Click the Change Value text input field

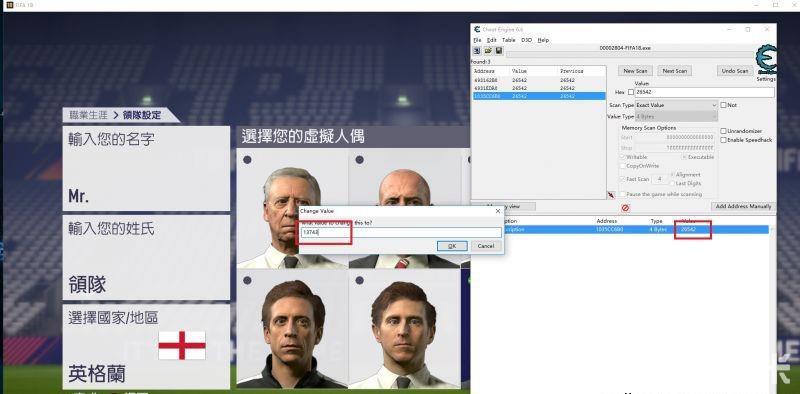pos(401,232)
